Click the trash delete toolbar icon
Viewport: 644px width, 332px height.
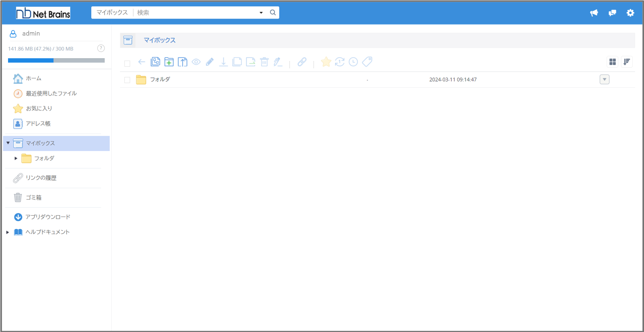pos(264,62)
